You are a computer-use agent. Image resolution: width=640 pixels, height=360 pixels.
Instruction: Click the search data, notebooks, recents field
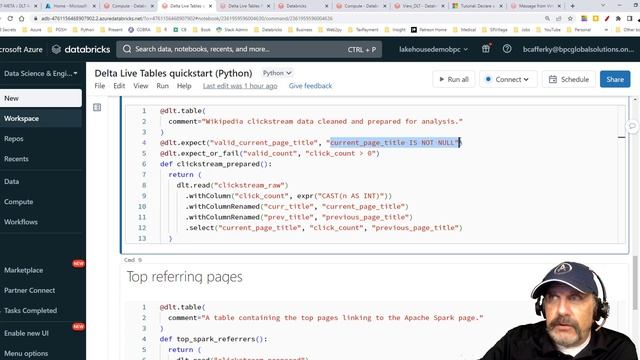[249, 49]
